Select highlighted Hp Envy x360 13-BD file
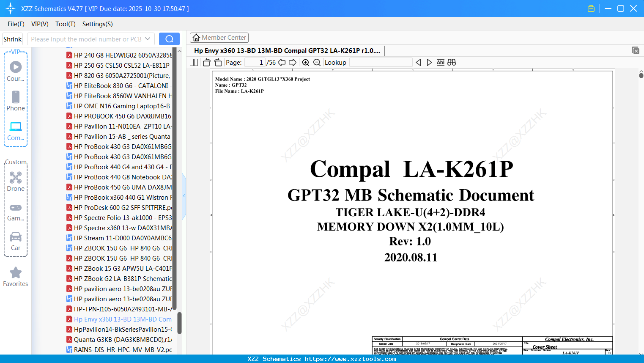644x363 pixels. [119, 319]
